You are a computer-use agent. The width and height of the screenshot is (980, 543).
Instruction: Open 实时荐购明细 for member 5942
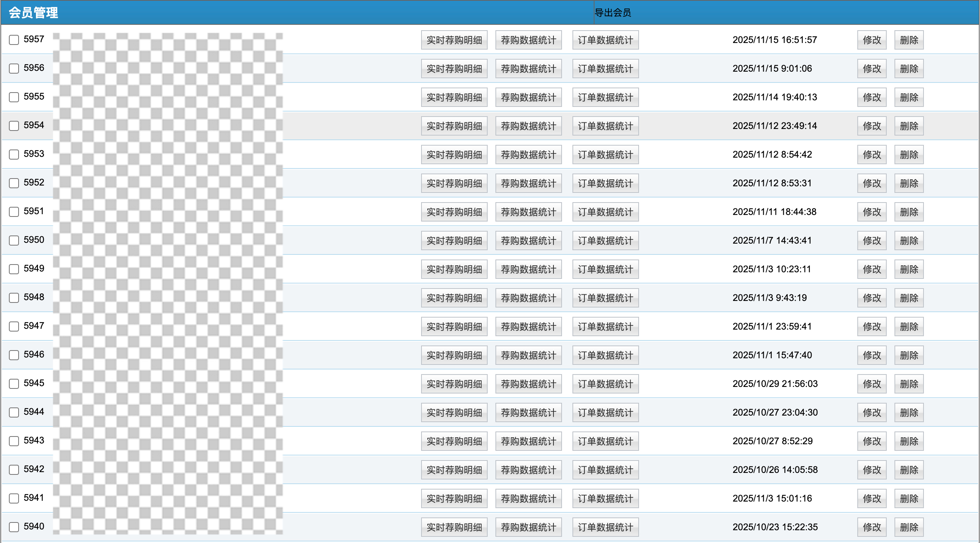(x=454, y=470)
